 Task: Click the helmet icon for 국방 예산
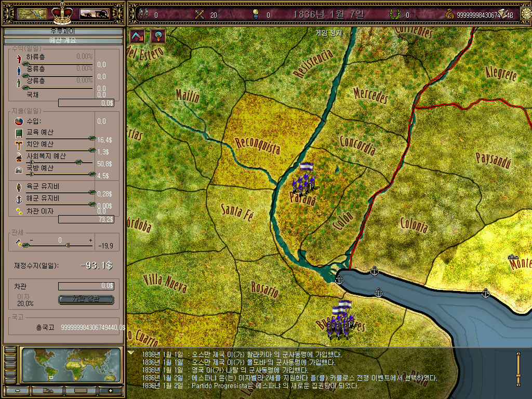point(19,170)
